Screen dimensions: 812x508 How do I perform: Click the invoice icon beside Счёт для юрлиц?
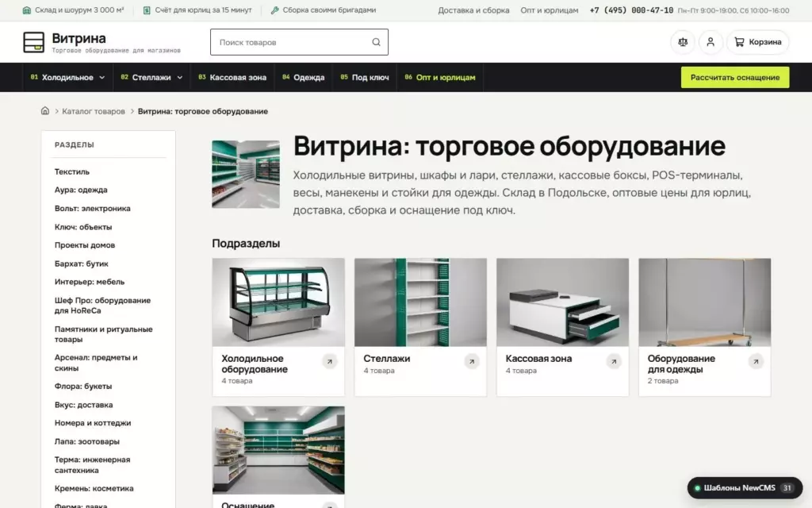[147, 10]
